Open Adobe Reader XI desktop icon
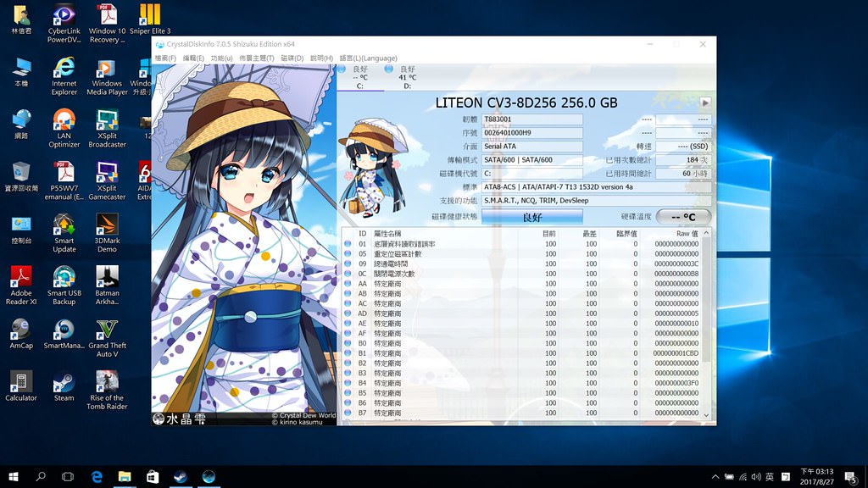Screen dimensions: 868x488 (21, 286)
